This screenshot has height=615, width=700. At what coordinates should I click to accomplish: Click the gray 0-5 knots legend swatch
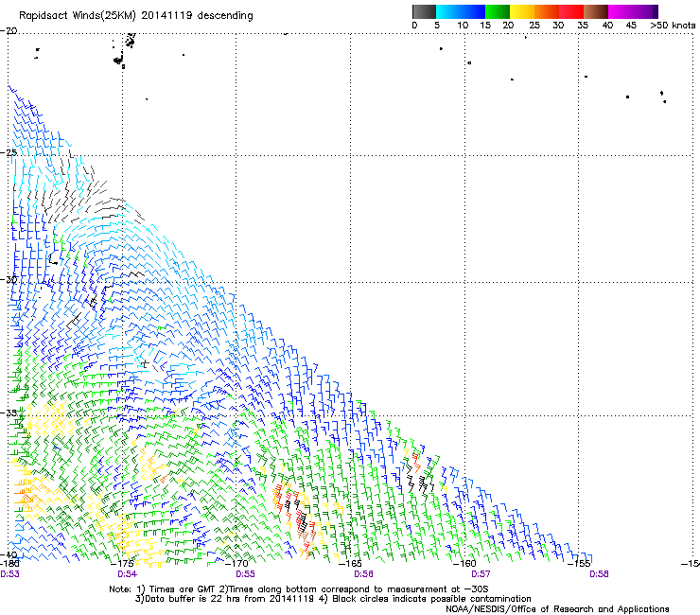(424, 11)
